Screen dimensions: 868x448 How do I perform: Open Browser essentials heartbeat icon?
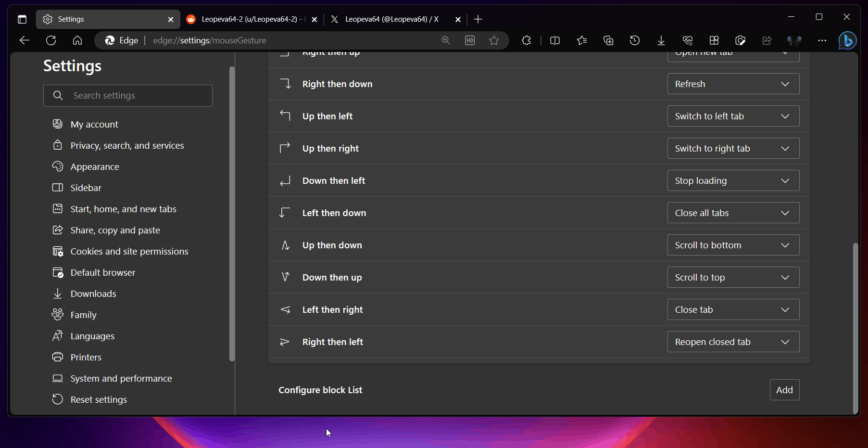point(688,40)
